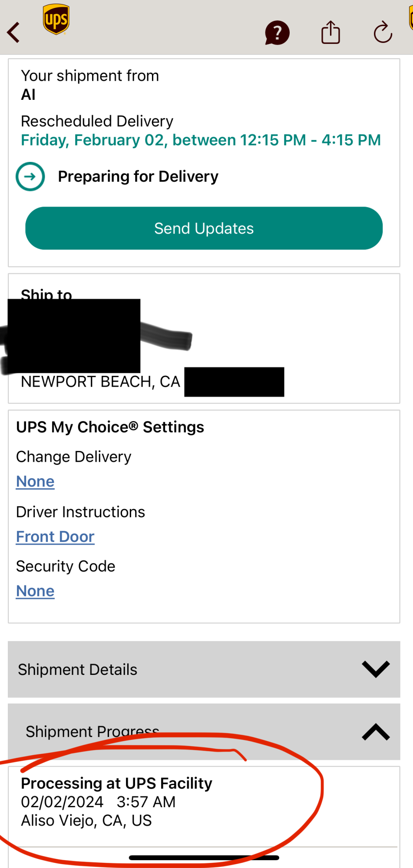Open the help question-mark chat icon
Image resolution: width=413 pixels, height=868 pixels.
pos(277,33)
